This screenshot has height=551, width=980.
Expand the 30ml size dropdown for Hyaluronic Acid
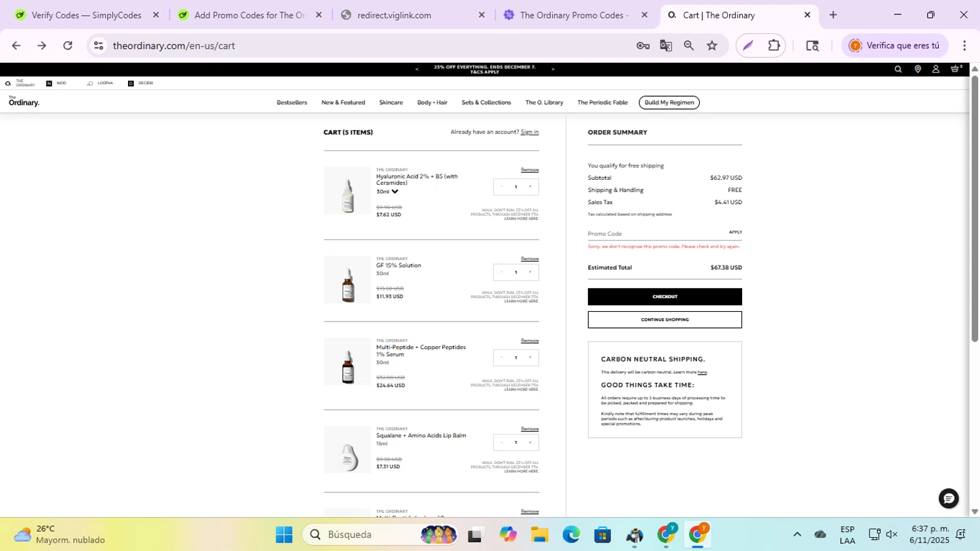click(x=395, y=192)
